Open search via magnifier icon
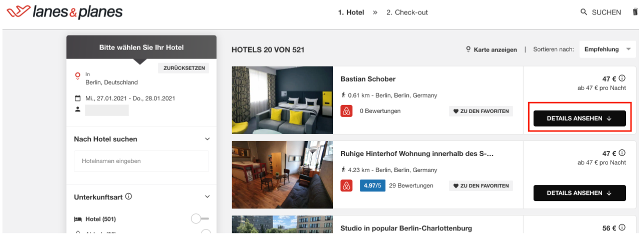The width and height of the screenshot is (644, 238). (x=584, y=12)
